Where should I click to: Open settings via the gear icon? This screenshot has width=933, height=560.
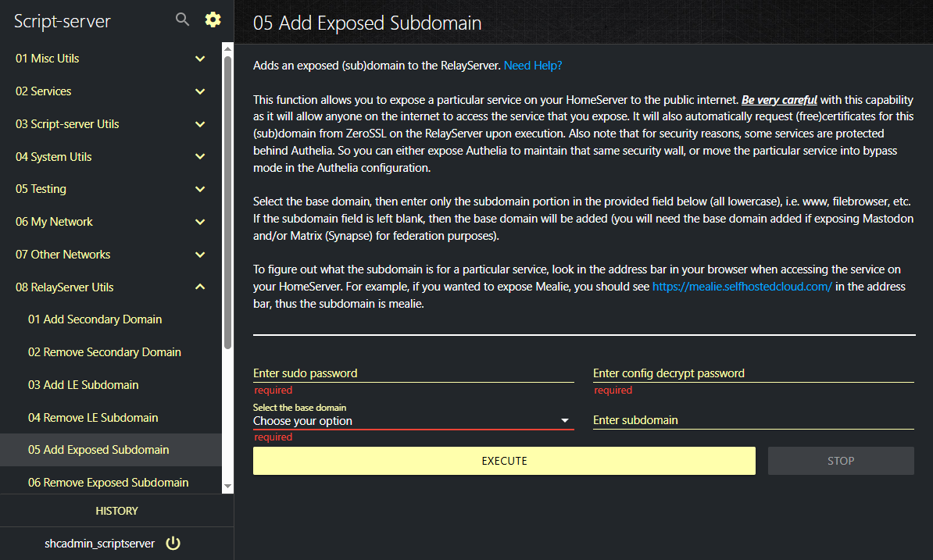pyautogui.click(x=213, y=20)
